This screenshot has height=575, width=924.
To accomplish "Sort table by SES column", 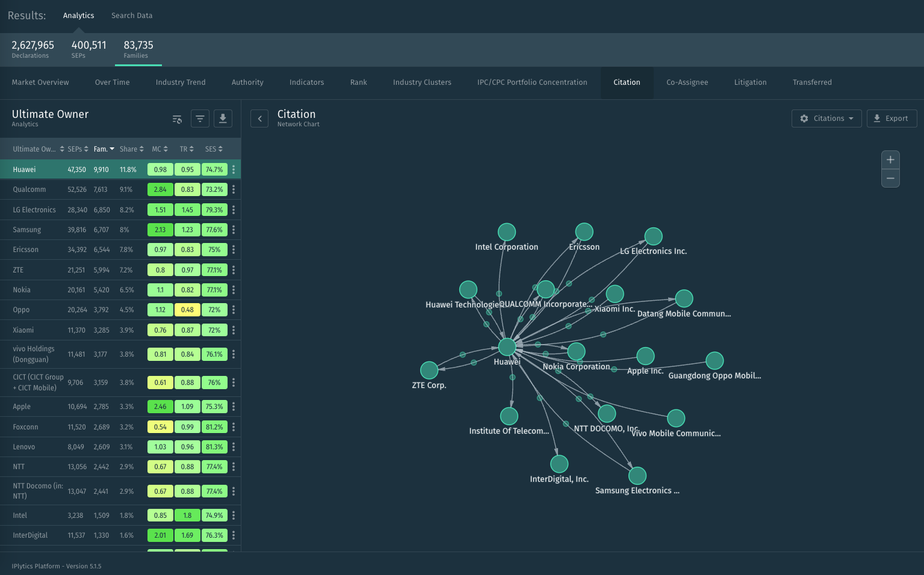I will pyautogui.click(x=214, y=149).
